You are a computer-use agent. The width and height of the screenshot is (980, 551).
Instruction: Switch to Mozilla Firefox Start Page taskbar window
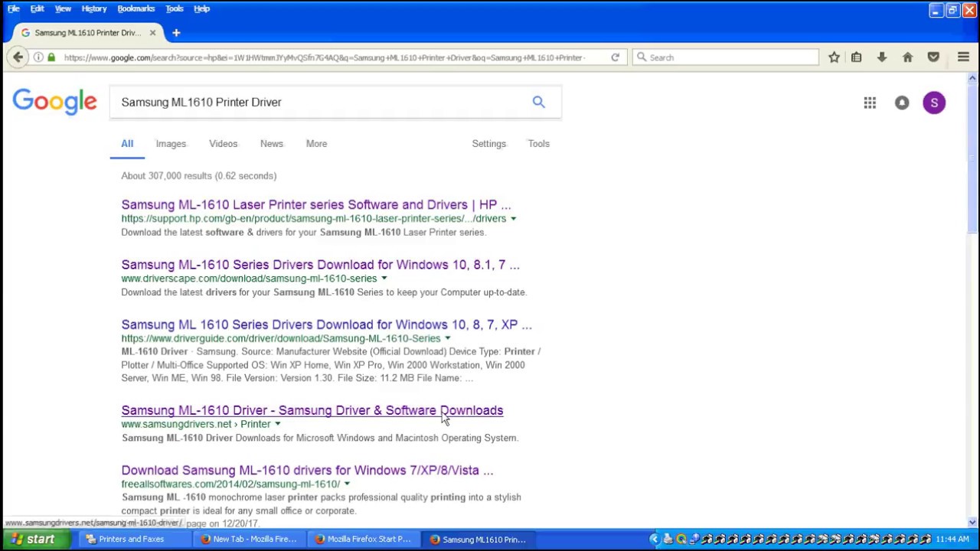coord(364,540)
